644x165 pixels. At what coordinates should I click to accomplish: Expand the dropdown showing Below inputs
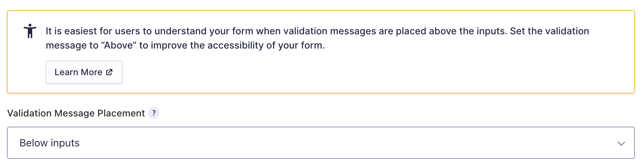(x=321, y=143)
